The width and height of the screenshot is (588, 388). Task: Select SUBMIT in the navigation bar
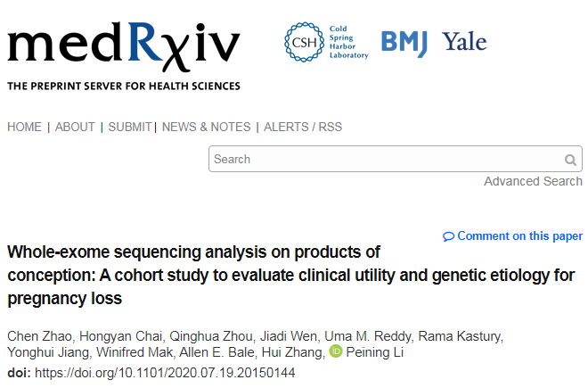click(x=130, y=127)
